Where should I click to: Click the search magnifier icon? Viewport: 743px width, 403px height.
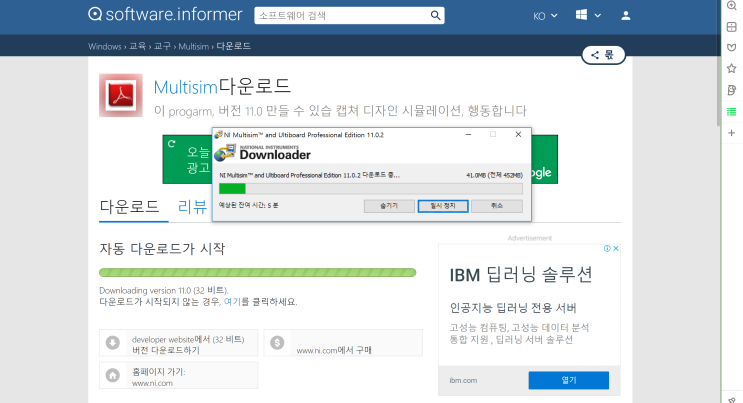tap(435, 15)
